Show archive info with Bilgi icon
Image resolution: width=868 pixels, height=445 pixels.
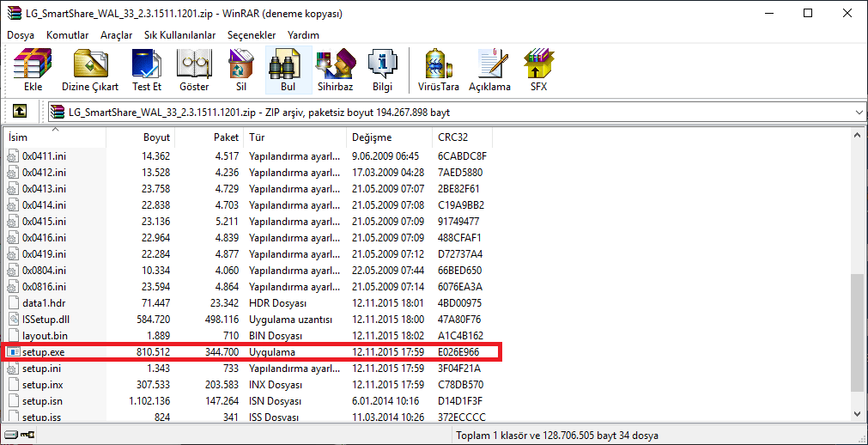[x=382, y=70]
